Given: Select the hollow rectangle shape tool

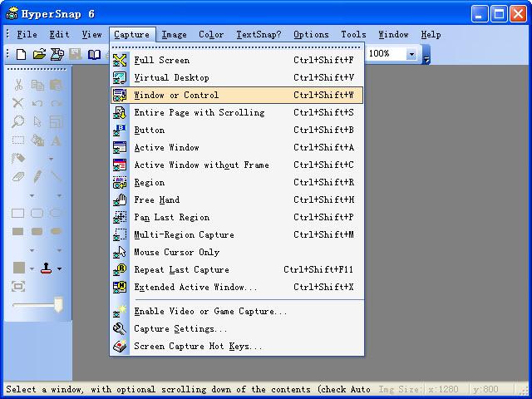Looking at the screenshot, I should [x=18, y=213].
